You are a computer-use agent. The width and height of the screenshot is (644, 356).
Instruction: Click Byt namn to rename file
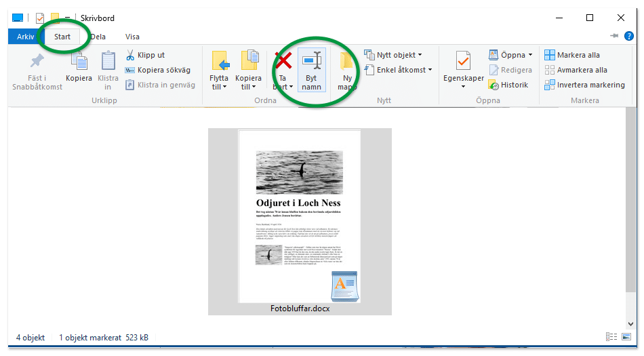311,70
